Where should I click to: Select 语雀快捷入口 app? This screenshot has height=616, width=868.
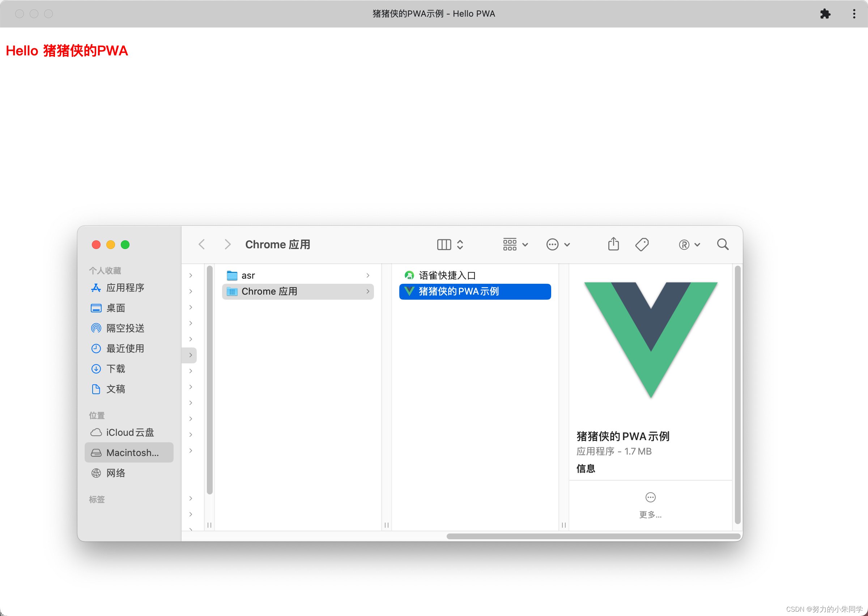pyautogui.click(x=475, y=275)
